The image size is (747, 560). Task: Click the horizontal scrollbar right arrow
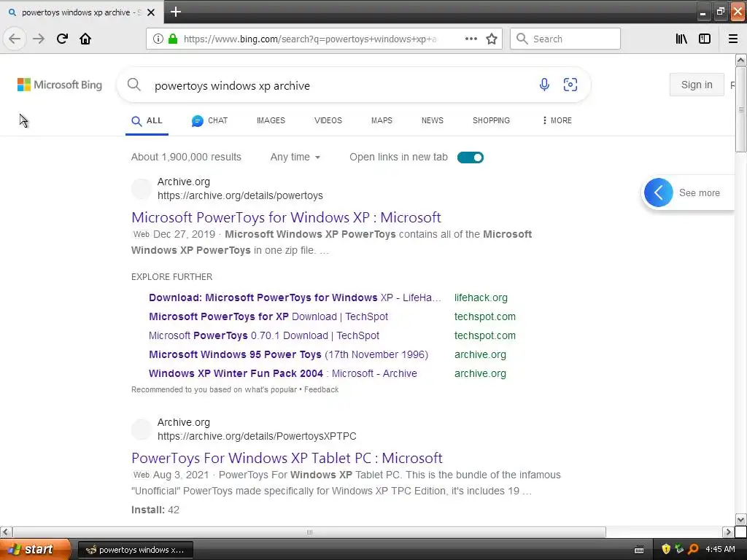tap(727, 532)
